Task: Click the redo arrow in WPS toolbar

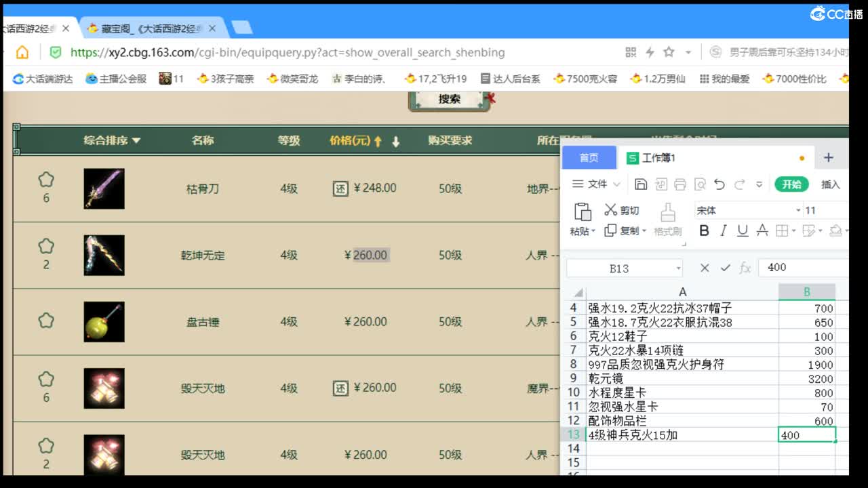Action: tap(740, 184)
